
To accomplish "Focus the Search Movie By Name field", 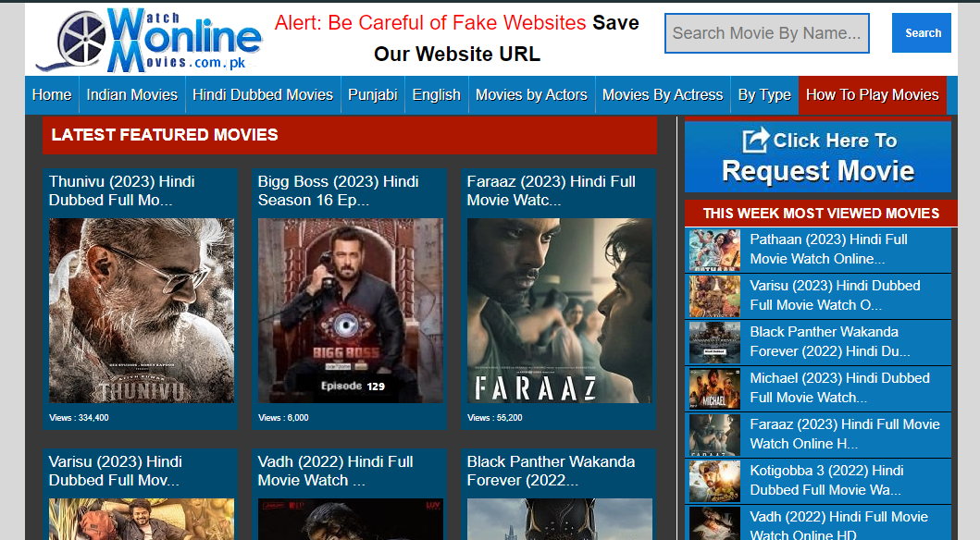I will click(767, 33).
